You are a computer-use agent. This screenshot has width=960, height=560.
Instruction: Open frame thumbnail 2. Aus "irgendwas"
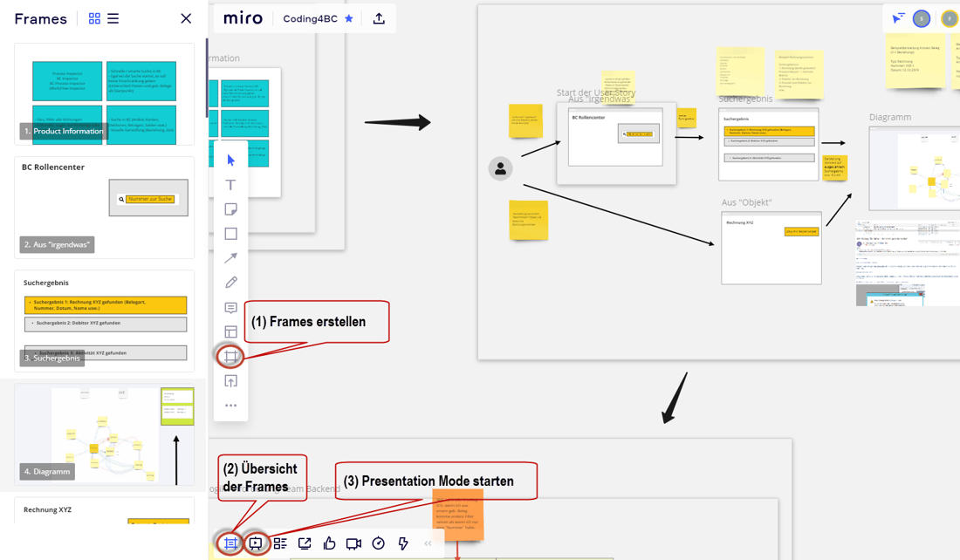click(104, 208)
